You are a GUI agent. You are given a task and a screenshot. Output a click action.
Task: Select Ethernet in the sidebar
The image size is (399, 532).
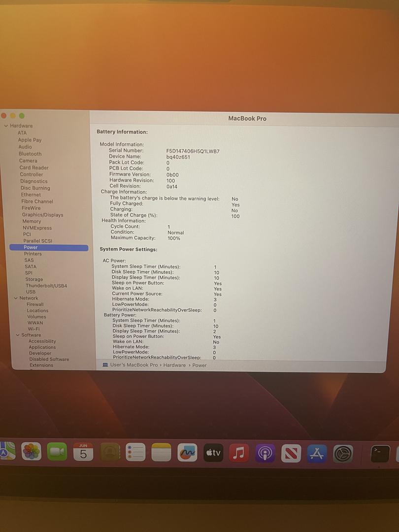tap(31, 195)
